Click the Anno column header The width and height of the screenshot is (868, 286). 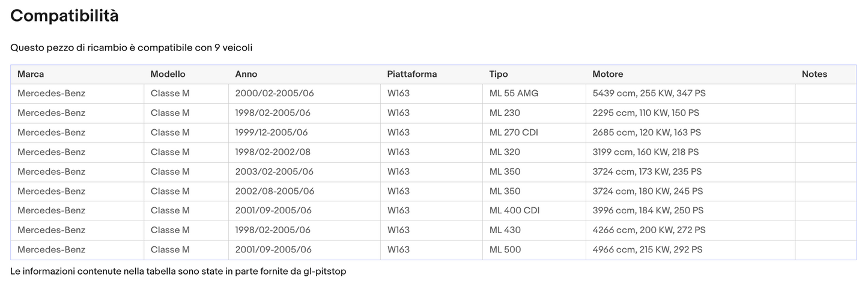coord(246,75)
